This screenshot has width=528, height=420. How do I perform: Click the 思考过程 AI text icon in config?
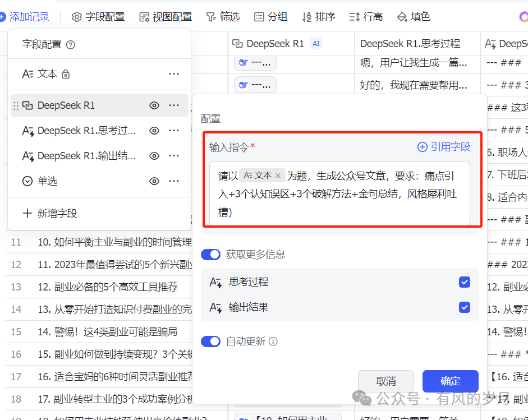pos(215,282)
